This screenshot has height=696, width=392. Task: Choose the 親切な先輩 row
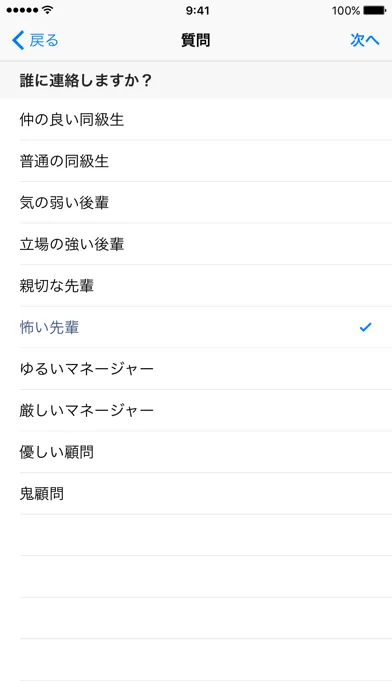tap(196, 286)
